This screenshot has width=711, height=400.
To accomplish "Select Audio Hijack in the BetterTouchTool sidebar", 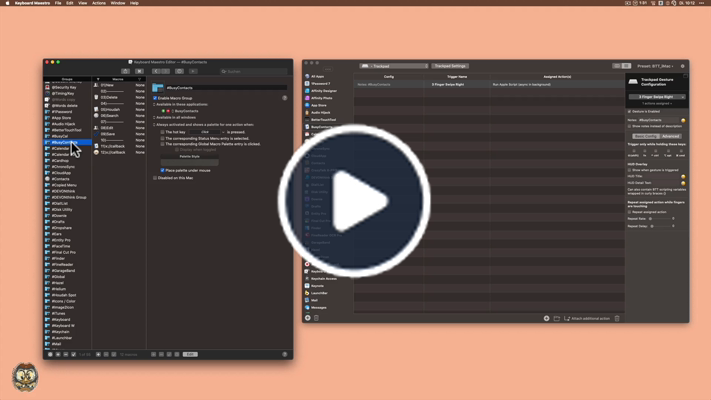I will click(321, 112).
